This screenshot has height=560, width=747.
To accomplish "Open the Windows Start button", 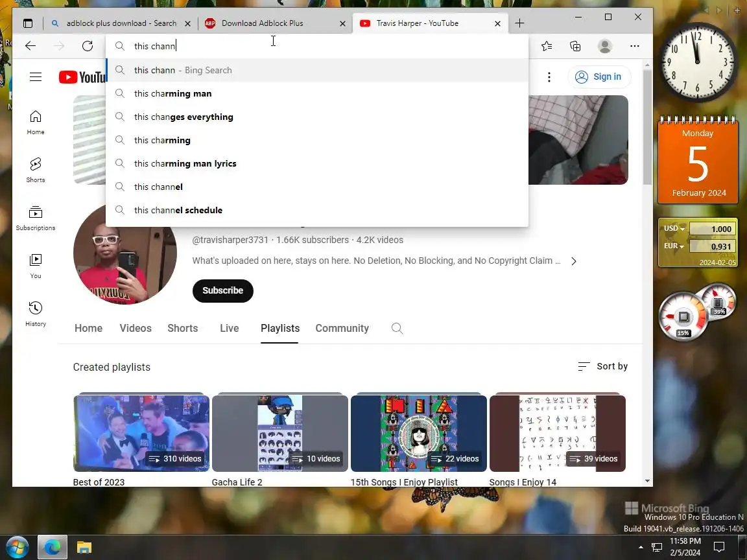I will pos(17,547).
